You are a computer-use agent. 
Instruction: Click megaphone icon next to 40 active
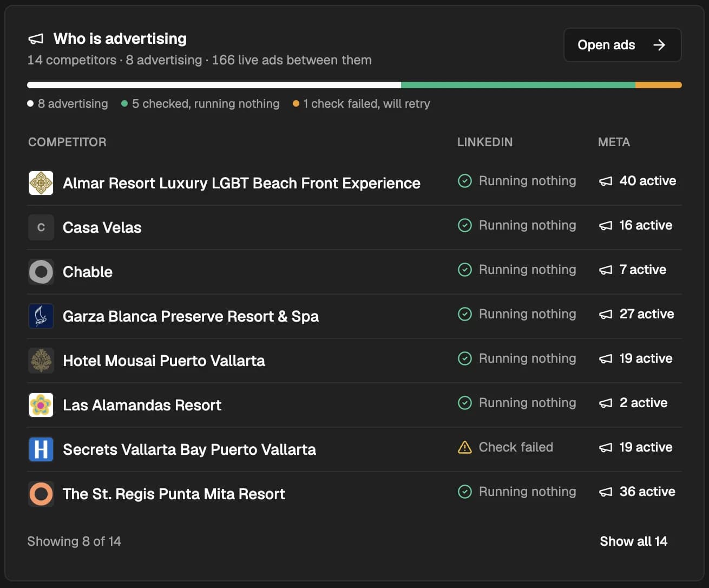(606, 181)
